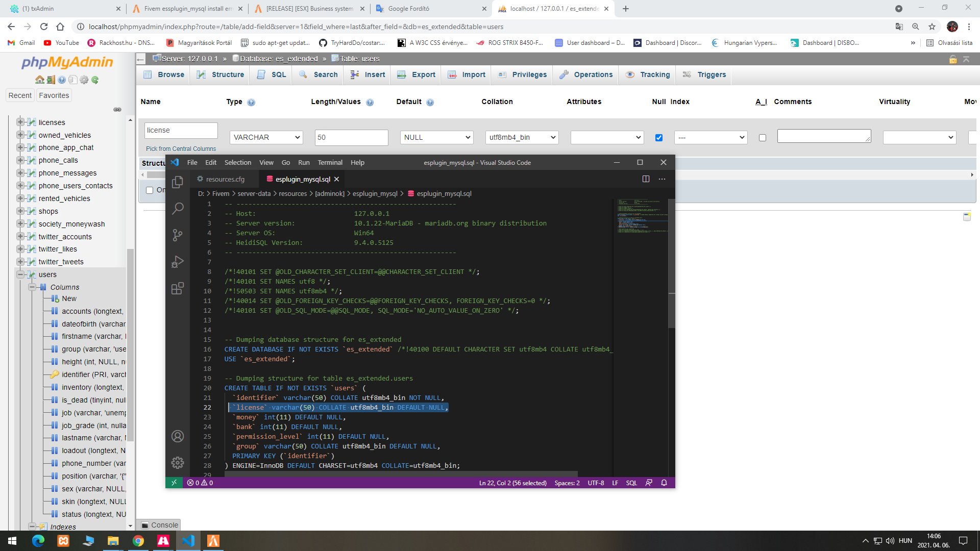Open the VARCHAR type dropdown

pos(266,137)
